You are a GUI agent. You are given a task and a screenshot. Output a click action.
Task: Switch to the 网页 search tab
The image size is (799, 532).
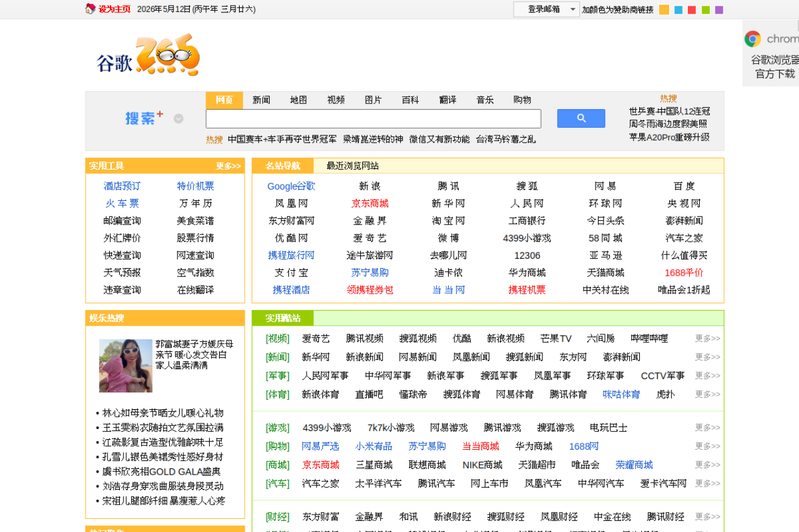pyautogui.click(x=224, y=100)
